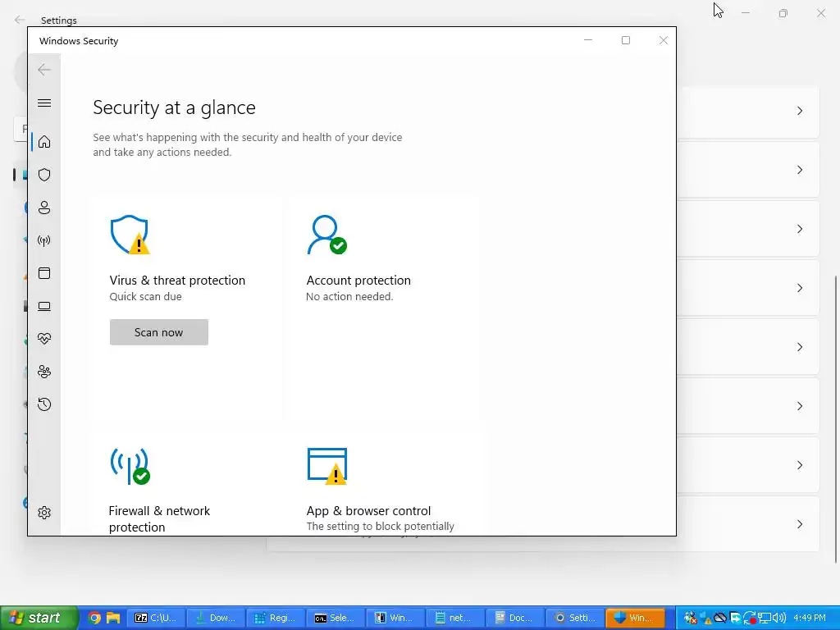Open Windows Security settings gear
Screen dimensions: 840x630
tap(44, 513)
